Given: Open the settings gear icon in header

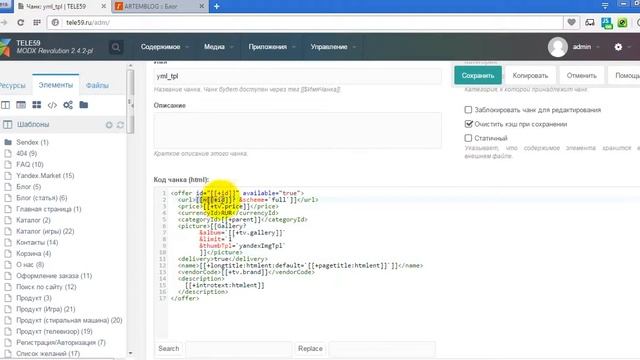Looking at the screenshot, I should point(618,47).
